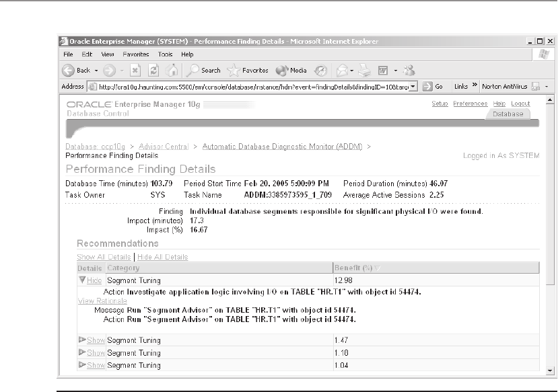Click the Setup link

440,104
